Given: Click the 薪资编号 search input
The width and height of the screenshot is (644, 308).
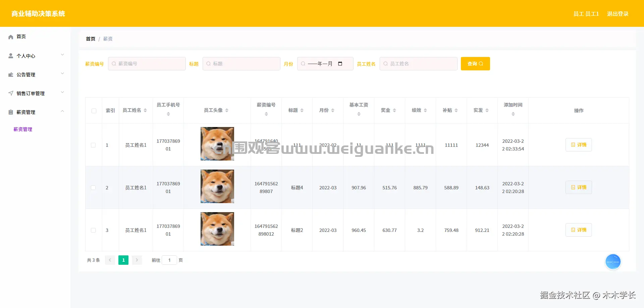Looking at the screenshot, I should coord(147,64).
